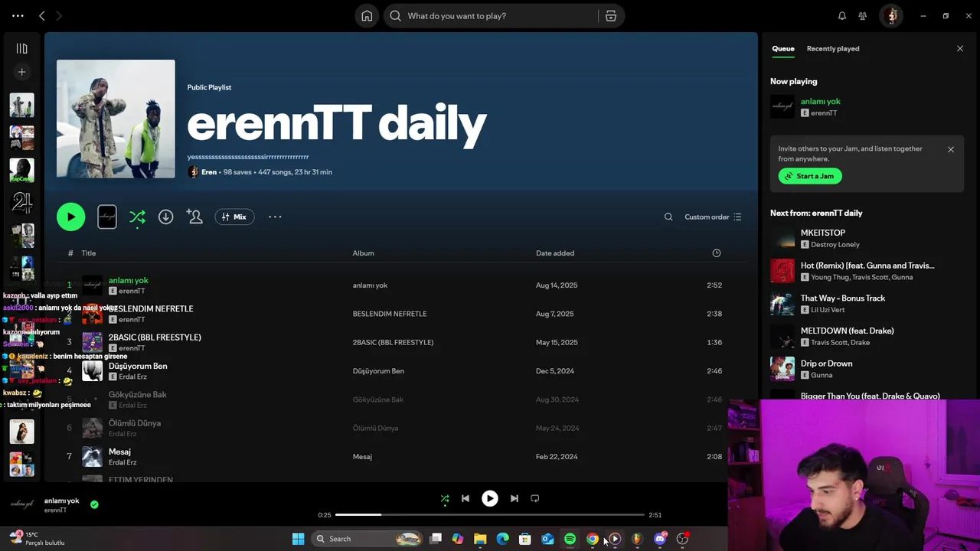Open the Custom order sort dropdown
980x551 pixels.
click(x=713, y=217)
